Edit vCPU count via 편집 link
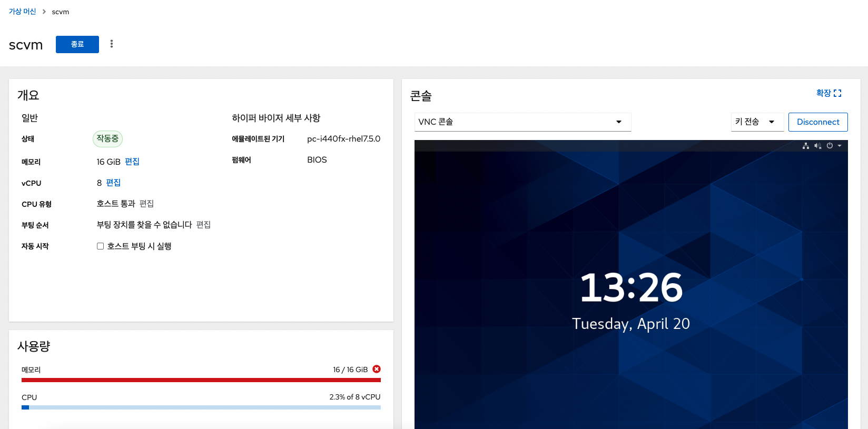Viewport: 868px width, 429px height. [x=113, y=183]
